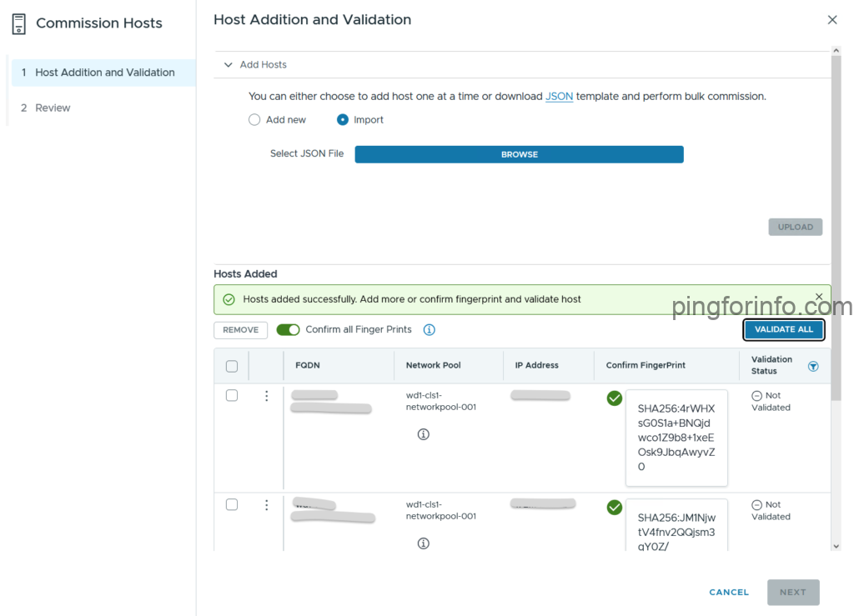854x616 pixels.
Task: Check the select-all hosts header checkbox
Action: tap(232, 366)
